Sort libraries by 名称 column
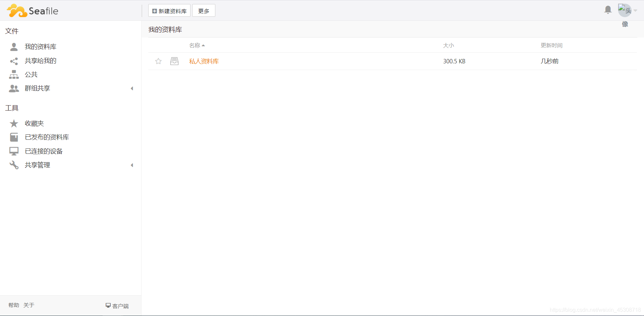The width and height of the screenshot is (644, 316). pyautogui.click(x=197, y=45)
